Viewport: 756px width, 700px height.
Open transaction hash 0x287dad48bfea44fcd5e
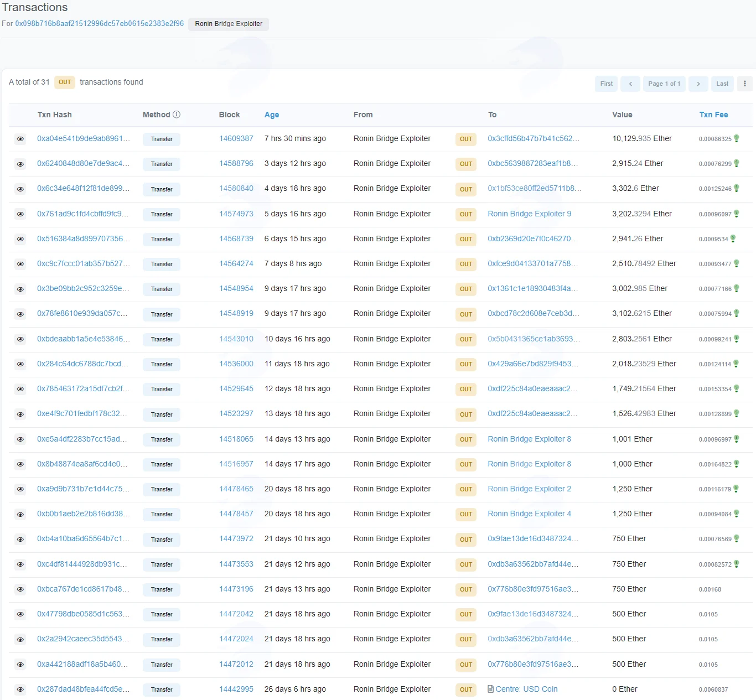pyautogui.click(x=84, y=689)
